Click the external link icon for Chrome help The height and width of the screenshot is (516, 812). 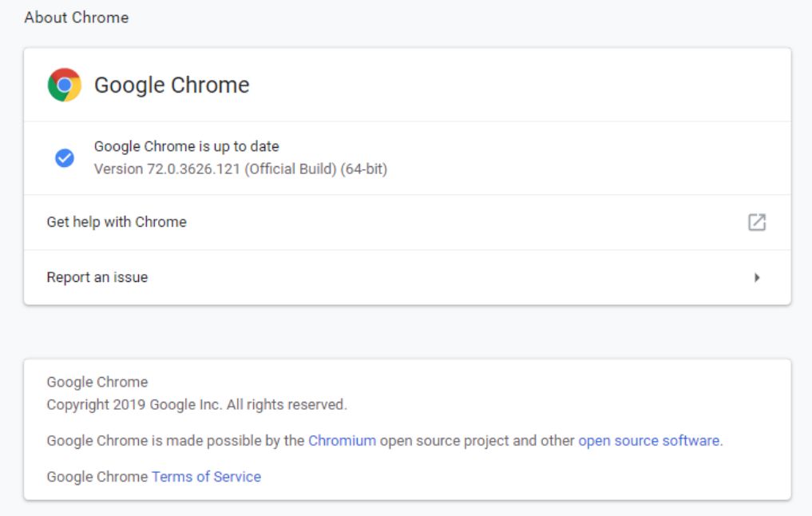click(x=756, y=222)
